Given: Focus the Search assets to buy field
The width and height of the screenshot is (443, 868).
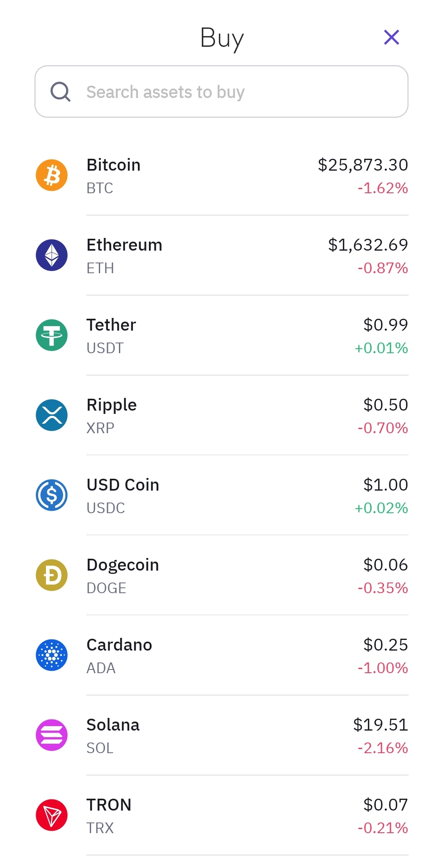Looking at the screenshot, I should click(x=230, y=92).
